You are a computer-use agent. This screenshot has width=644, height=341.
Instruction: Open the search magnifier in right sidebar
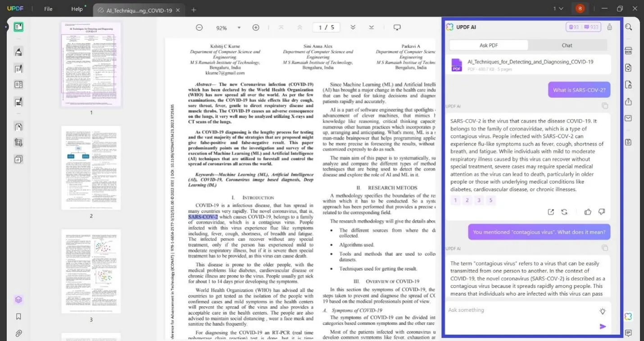coord(629,27)
